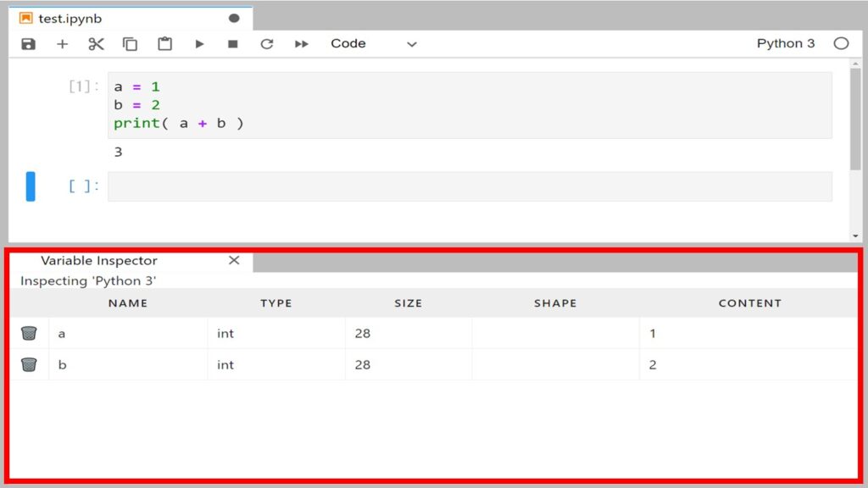Restart kernel and run all cells

tap(302, 43)
